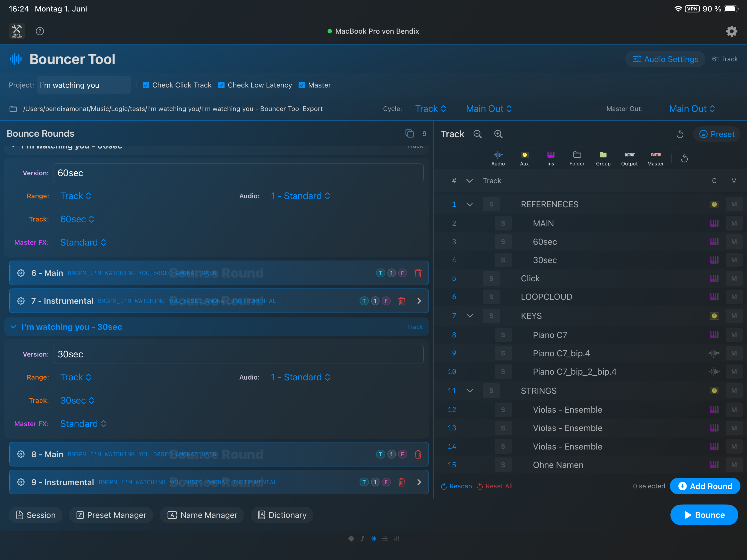Mute the LOOPCLOUD track
This screenshot has height=560, width=747.
click(734, 297)
